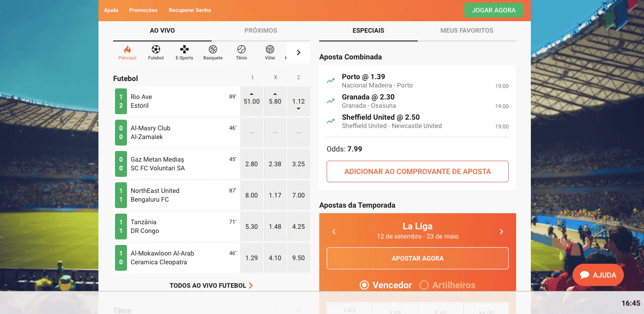The image size is (644, 314).
Task: Open Gaz Metan Mediaș vs Voluntari match
Action: [x=177, y=164]
